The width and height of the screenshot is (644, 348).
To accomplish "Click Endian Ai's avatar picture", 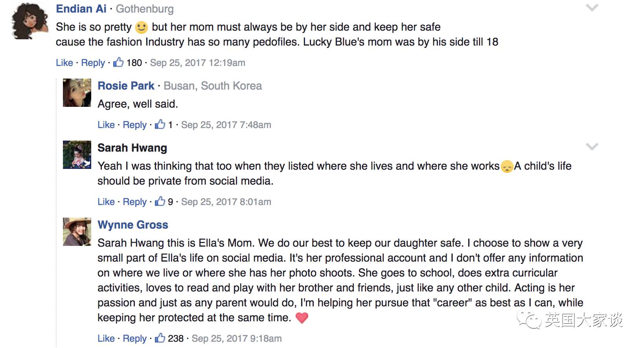I will [x=30, y=20].
